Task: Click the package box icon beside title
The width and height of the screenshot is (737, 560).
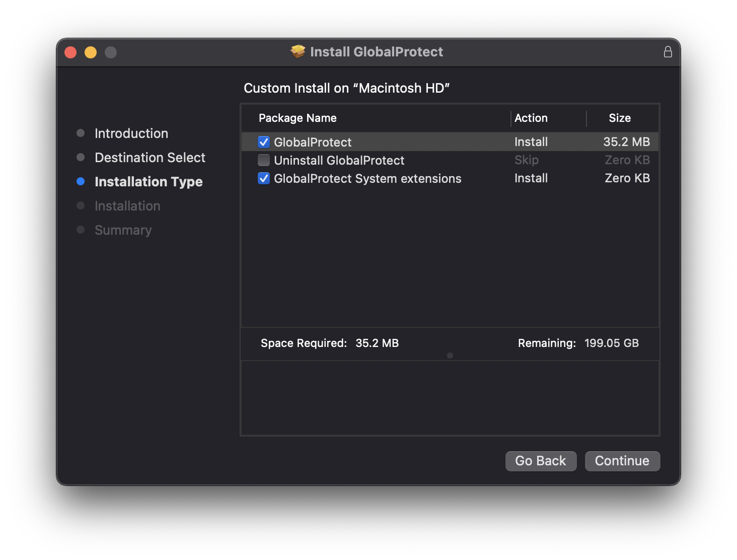Action: tap(298, 51)
